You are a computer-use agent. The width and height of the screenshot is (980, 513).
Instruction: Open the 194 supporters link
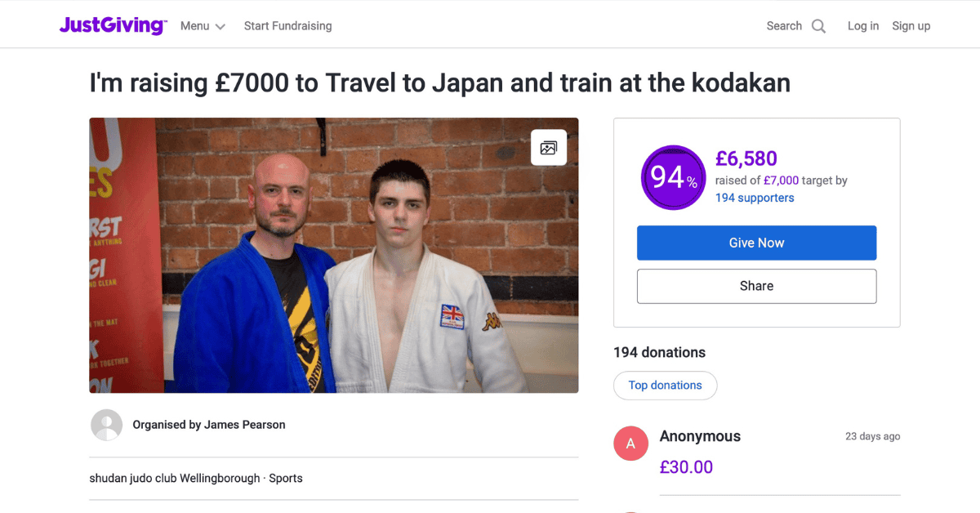click(755, 198)
